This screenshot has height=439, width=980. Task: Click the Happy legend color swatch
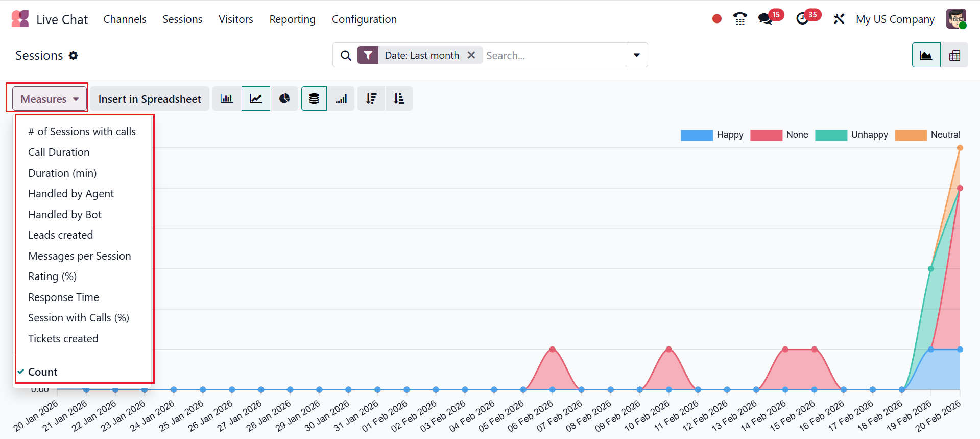tap(697, 135)
